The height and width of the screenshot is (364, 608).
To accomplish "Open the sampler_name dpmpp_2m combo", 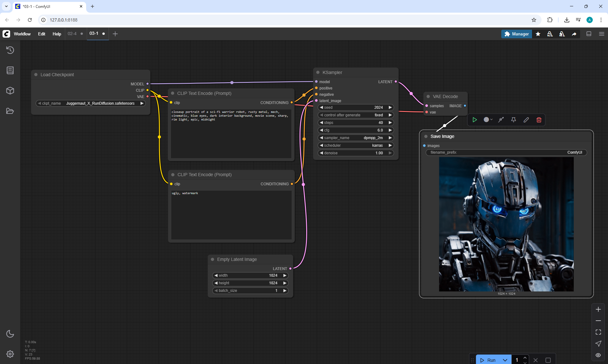I will (356, 138).
